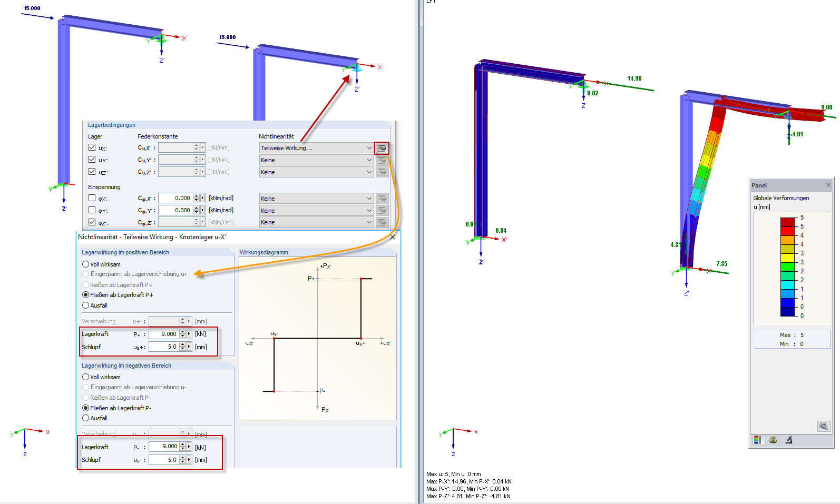Open the flyout arrow beside Lagerkraft P+ field
Viewport: 840px width, 504px height.
[189, 334]
